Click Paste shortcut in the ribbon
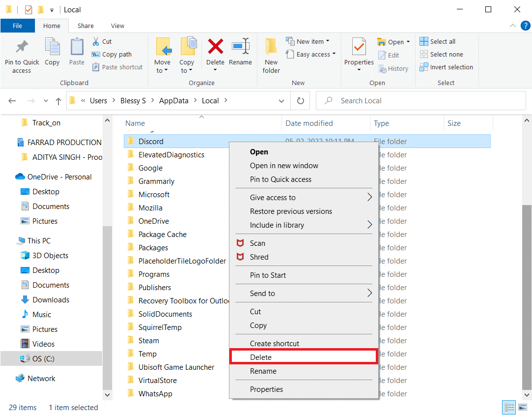Image resolution: width=532 pixels, height=415 pixels. (x=117, y=67)
